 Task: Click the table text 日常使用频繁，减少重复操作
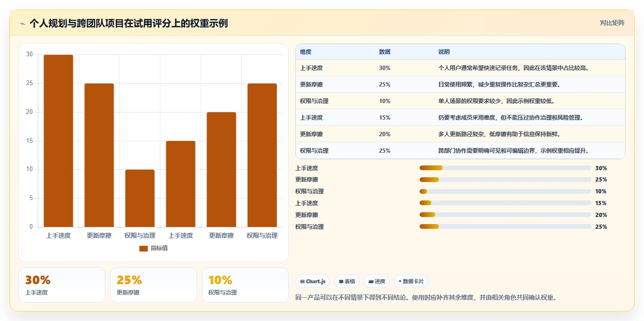point(474,85)
